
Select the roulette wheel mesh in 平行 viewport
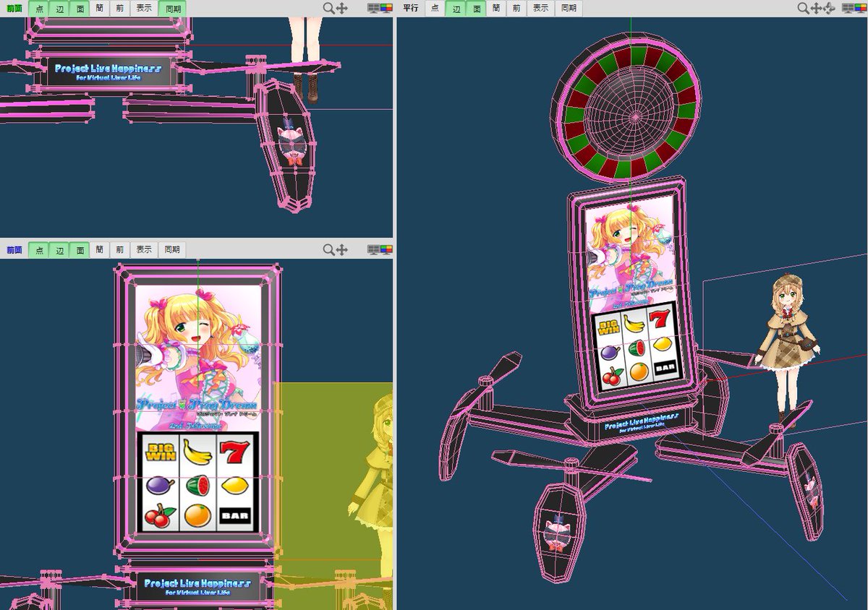click(x=628, y=108)
